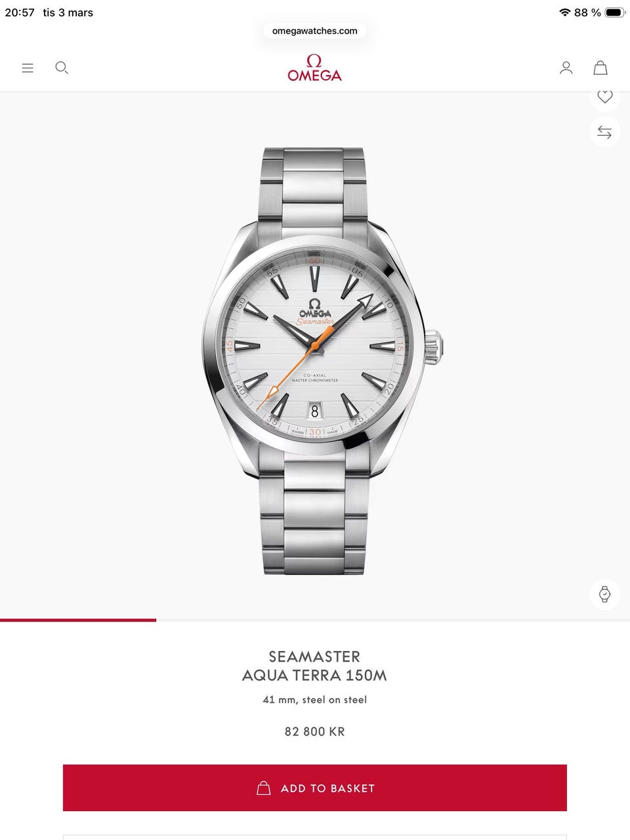The height and width of the screenshot is (840, 630).
Task: Tap the 82 800 KR price
Action: (x=314, y=731)
